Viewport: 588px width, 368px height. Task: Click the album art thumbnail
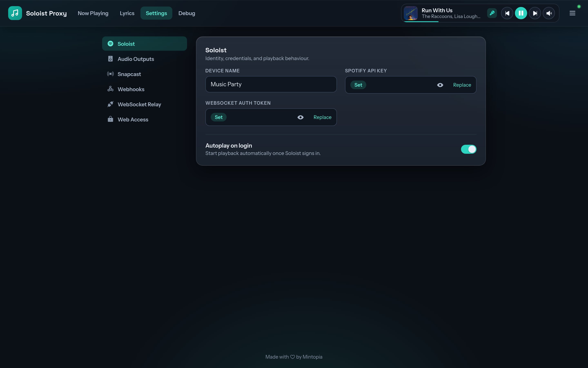411,13
